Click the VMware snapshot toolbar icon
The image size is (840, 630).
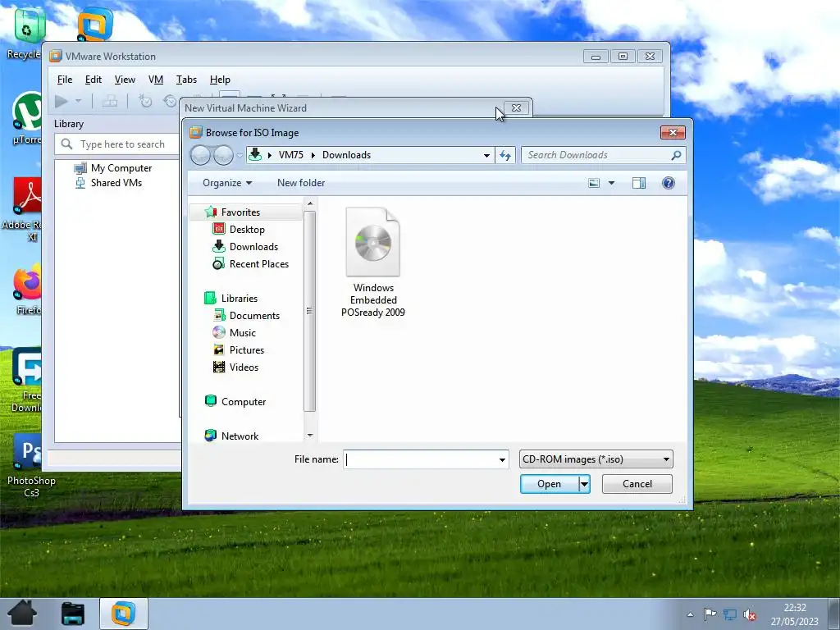pos(145,101)
